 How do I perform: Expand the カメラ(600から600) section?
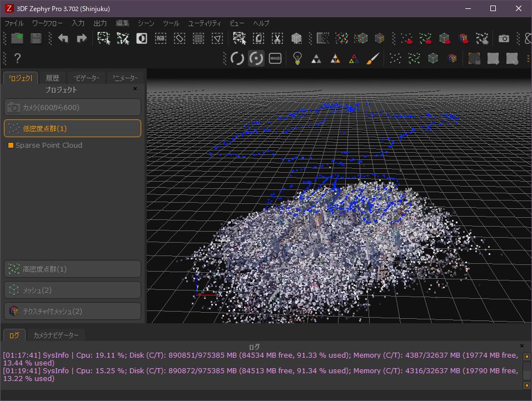(72, 107)
